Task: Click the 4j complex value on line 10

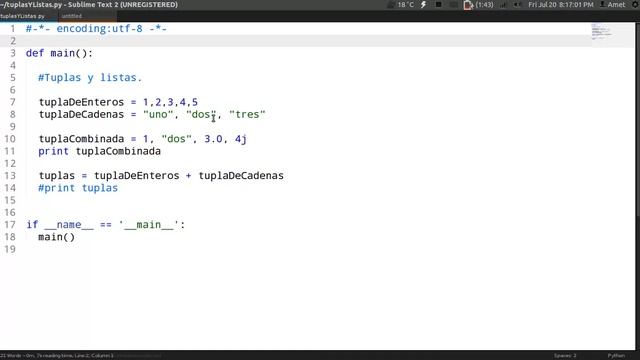Action: pos(241,139)
